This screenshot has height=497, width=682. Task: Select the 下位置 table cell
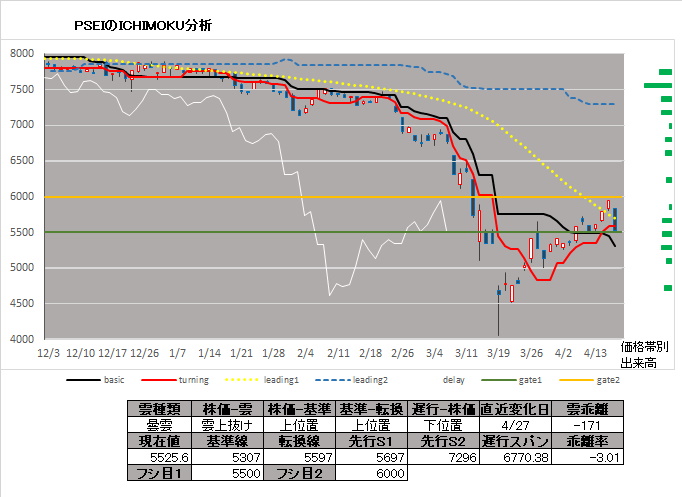pos(443,425)
